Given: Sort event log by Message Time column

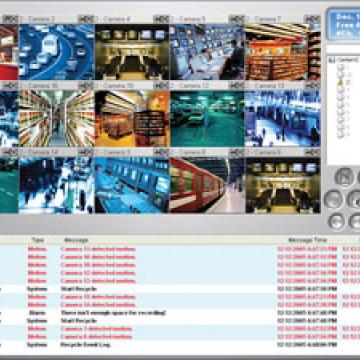Looking at the screenshot, I should [x=307, y=240].
